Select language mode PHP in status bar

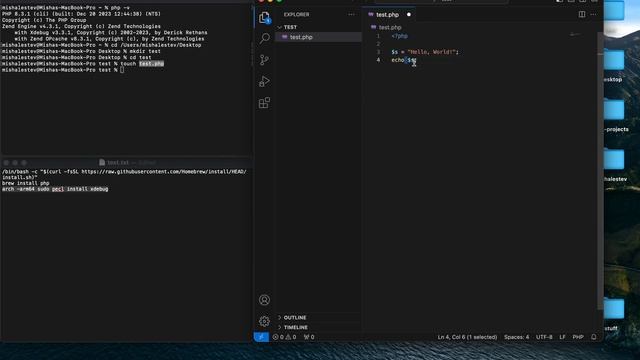tap(578, 337)
